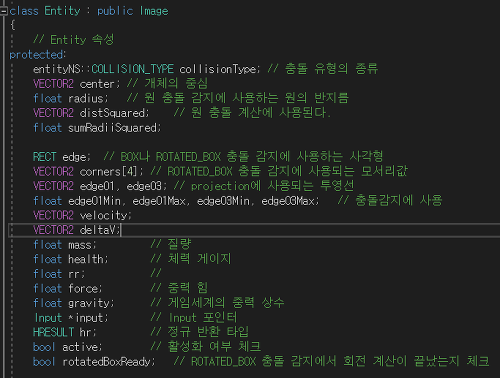Click the 'collisionType' variable
This screenshot has width=500, height=378.
[218, 69]
